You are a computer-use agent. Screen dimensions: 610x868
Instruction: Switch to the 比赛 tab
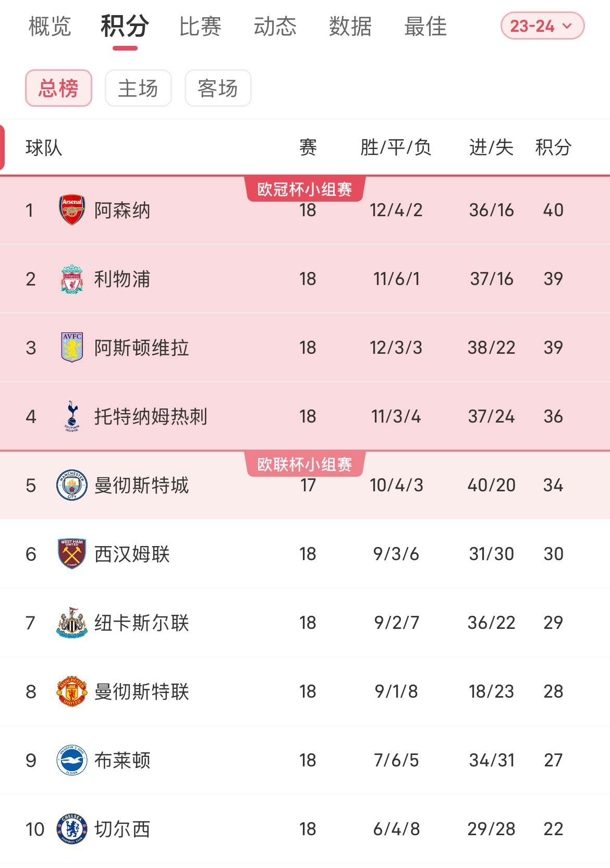pyautogui.click(x=200, y=26)
